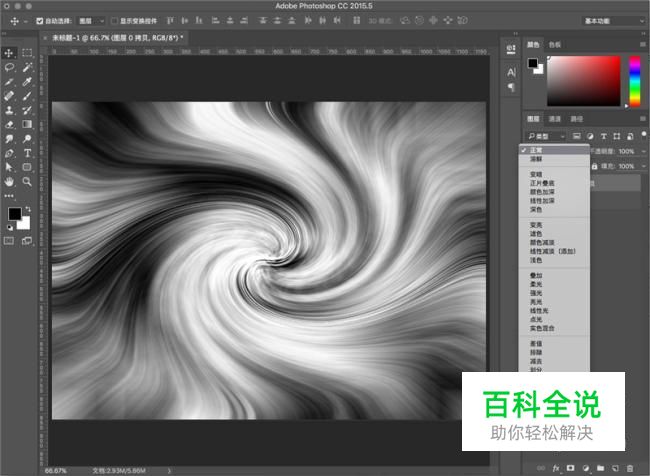
Task: Select the Brush tool
Action: tap(27, 96)
